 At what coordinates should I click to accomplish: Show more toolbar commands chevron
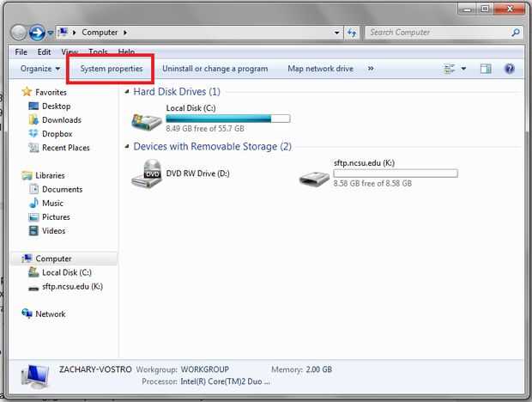click(x=371, y=69)
